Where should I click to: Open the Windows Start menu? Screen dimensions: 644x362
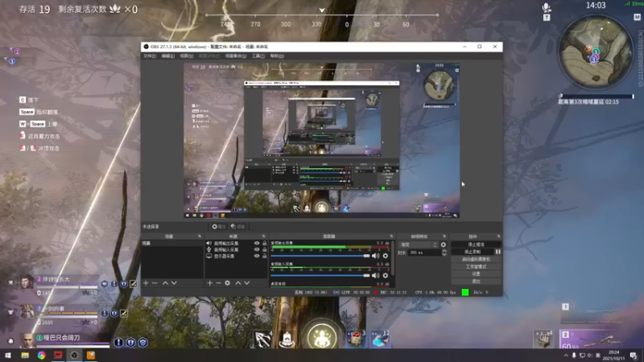point(8,356)
